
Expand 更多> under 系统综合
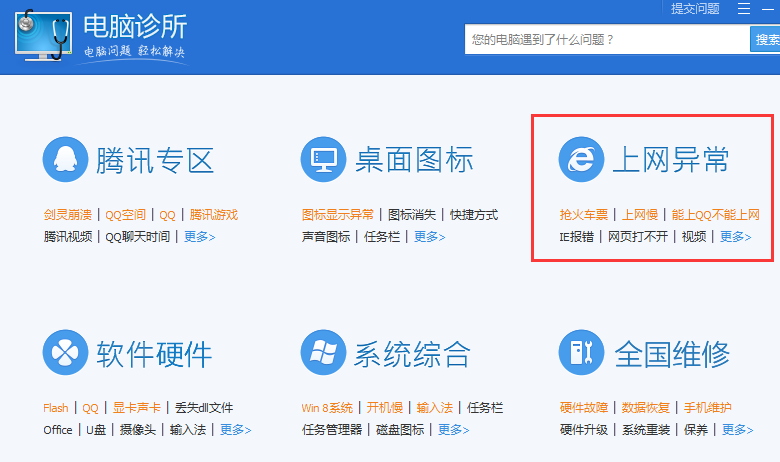click(x=454, y=430)
